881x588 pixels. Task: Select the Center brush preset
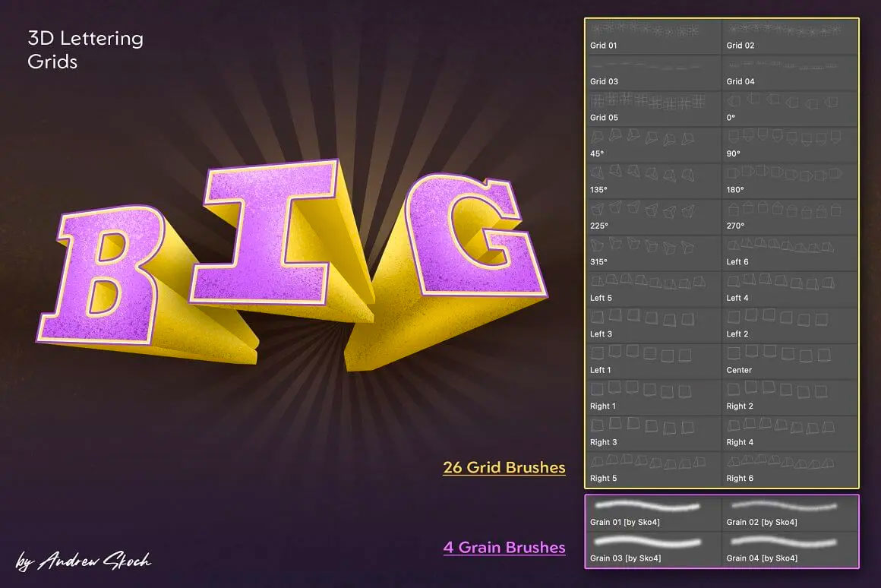(790, 362)
